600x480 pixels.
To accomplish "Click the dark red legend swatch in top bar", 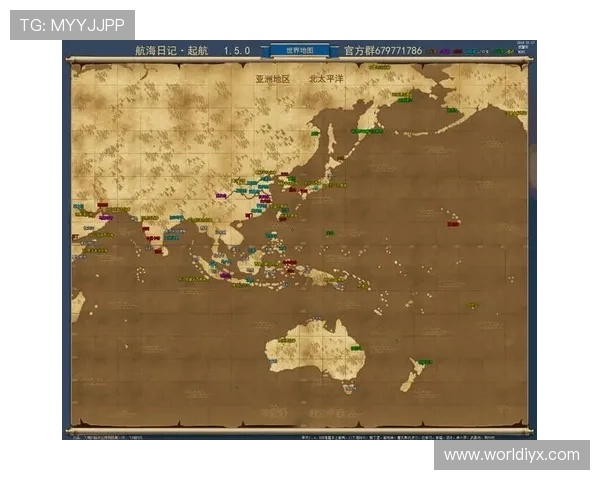I will click(457, 51).
